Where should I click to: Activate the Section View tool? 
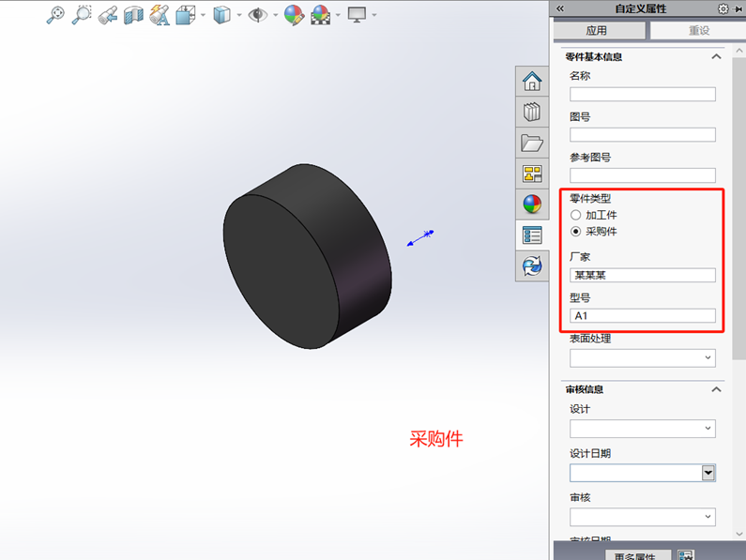(x=133, y=14)
